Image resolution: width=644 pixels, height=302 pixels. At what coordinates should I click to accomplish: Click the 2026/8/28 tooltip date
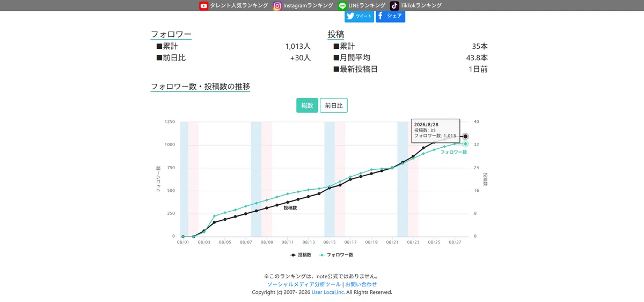point(426,124)
